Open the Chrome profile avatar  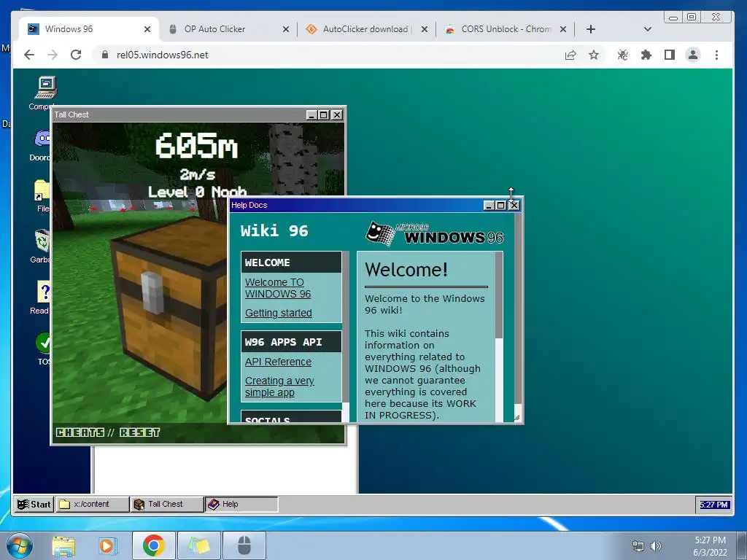pos(693,55)
